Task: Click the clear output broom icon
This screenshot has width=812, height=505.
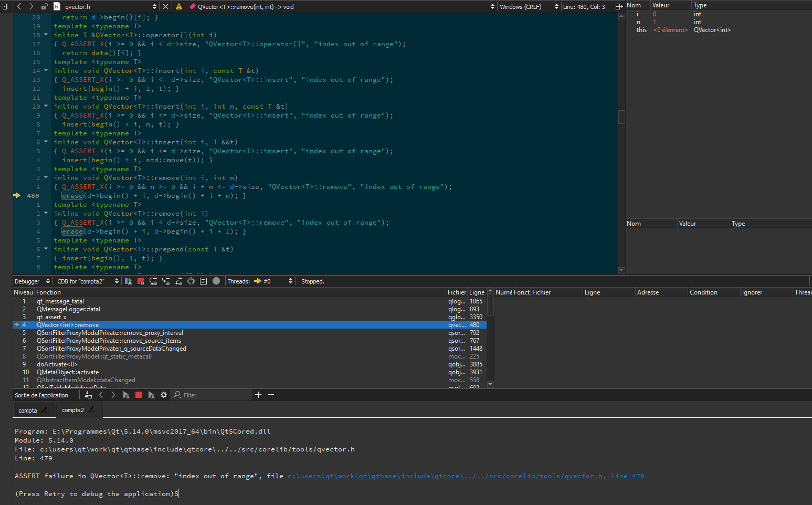Action: [x=88, y=395]
